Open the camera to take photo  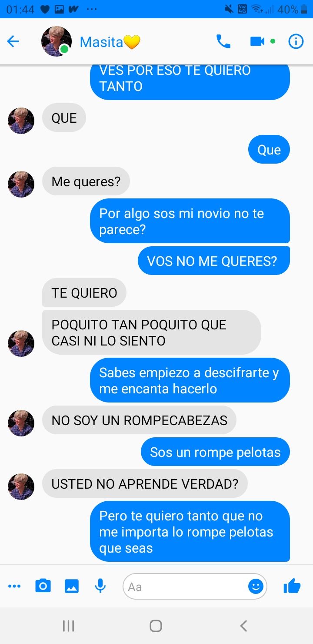click(x=43, y=586)
